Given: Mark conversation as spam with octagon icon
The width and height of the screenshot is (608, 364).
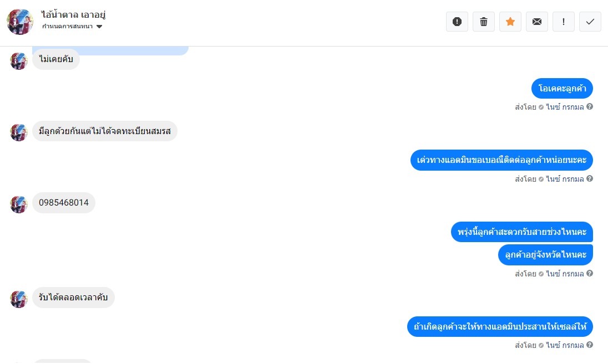Looking at the screenshot, I should tap(457, 22).
